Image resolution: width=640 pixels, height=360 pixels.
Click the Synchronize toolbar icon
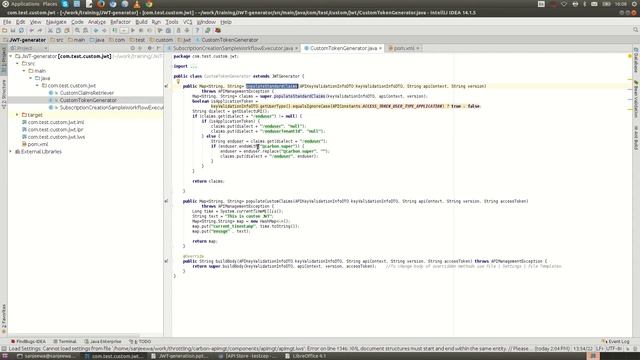[21, 30]
